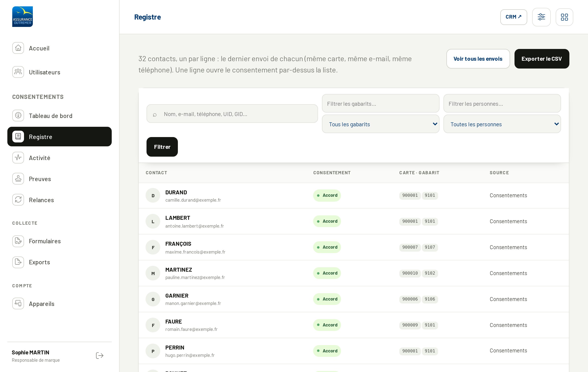This screenshot has height=372, width=588.
Task: Open Accueil via the home icon
Action: coord(18,48)
